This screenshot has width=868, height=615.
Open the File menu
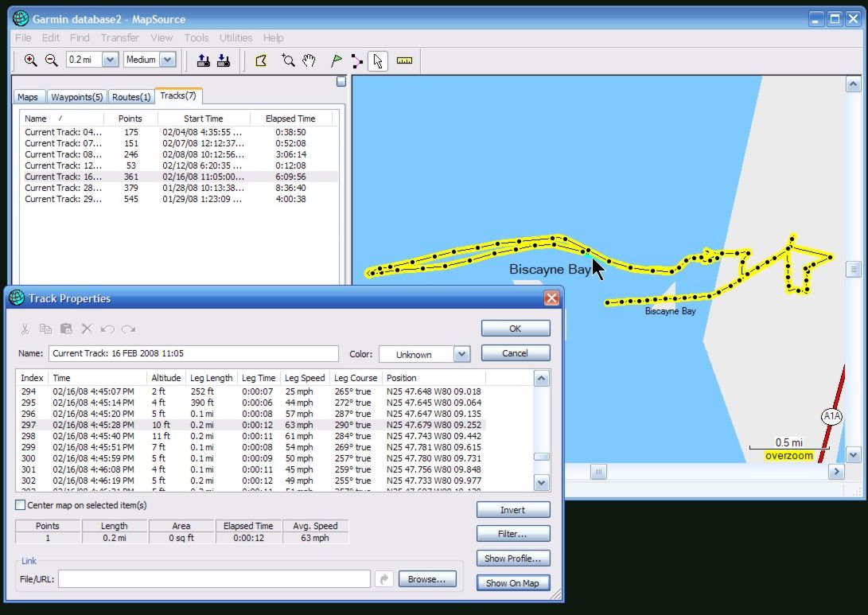click(23, 37)
